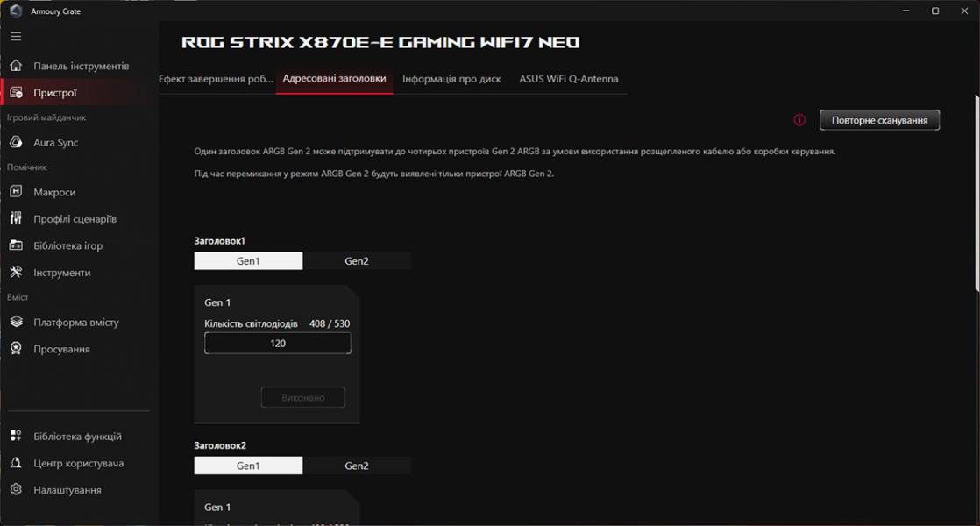Click the Центр користувача bell icon
This screenshot has height=526, width=980.
(x=17, y=463)
